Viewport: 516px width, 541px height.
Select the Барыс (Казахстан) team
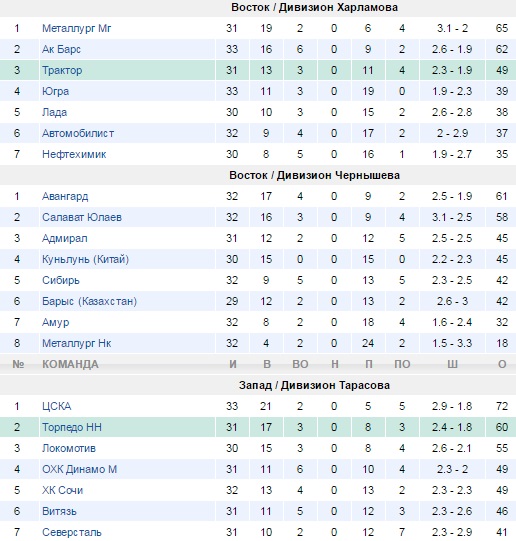tap(90, 301)
